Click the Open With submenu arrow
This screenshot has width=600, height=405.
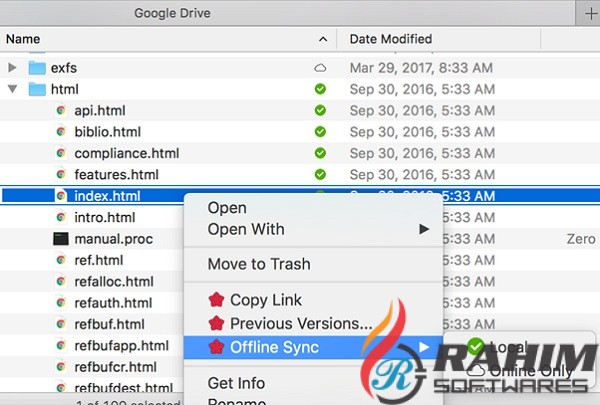coord(424,229)
